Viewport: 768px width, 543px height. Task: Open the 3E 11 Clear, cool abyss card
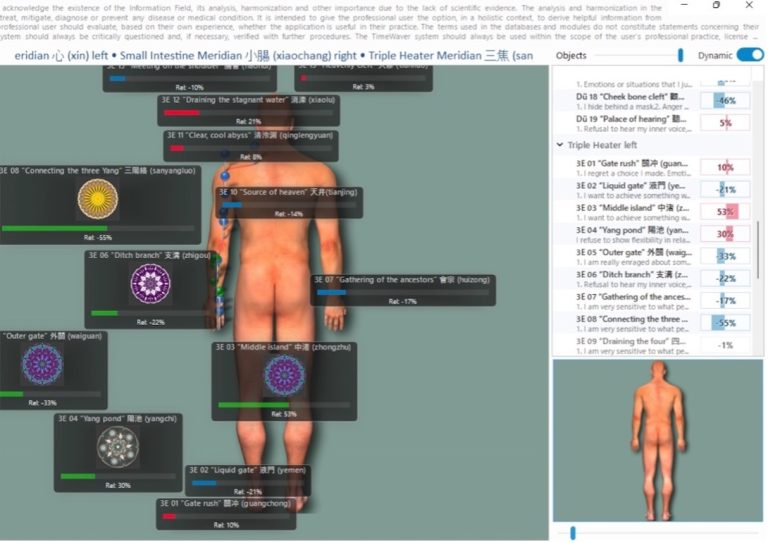[x=251, y=145]
